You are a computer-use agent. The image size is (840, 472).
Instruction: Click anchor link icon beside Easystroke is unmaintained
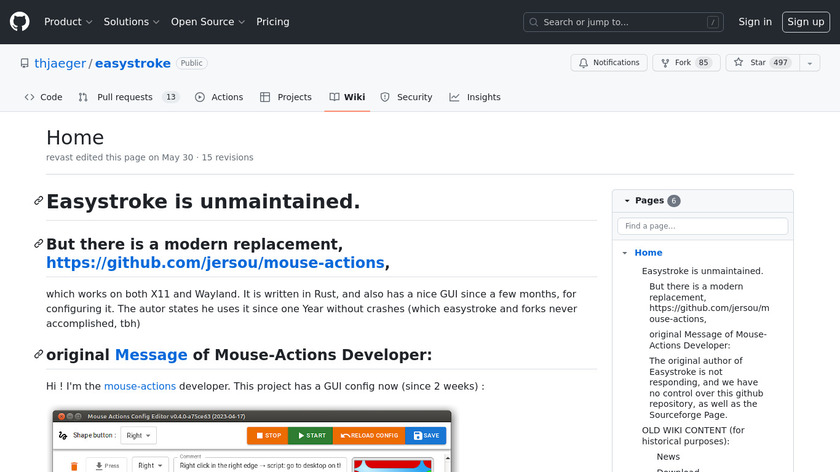click(x=38, y=201)
